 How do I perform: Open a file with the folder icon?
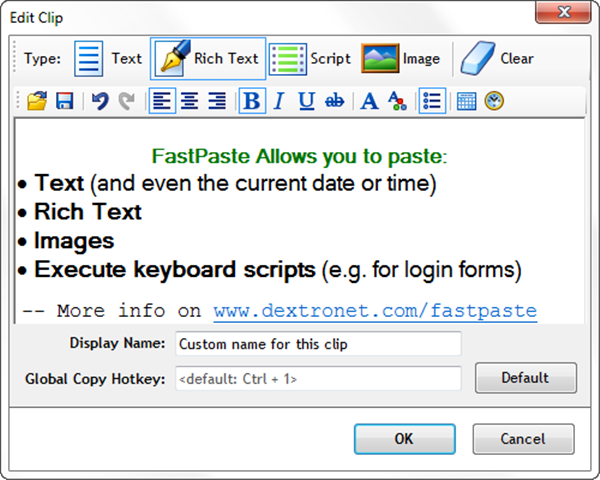pos(37,101)
